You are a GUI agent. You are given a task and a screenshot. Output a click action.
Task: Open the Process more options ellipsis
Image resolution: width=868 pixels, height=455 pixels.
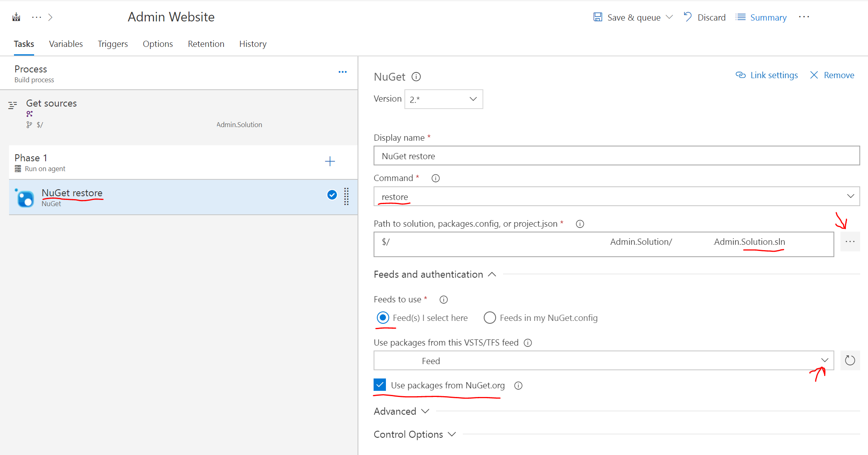(x=342, y=72)
